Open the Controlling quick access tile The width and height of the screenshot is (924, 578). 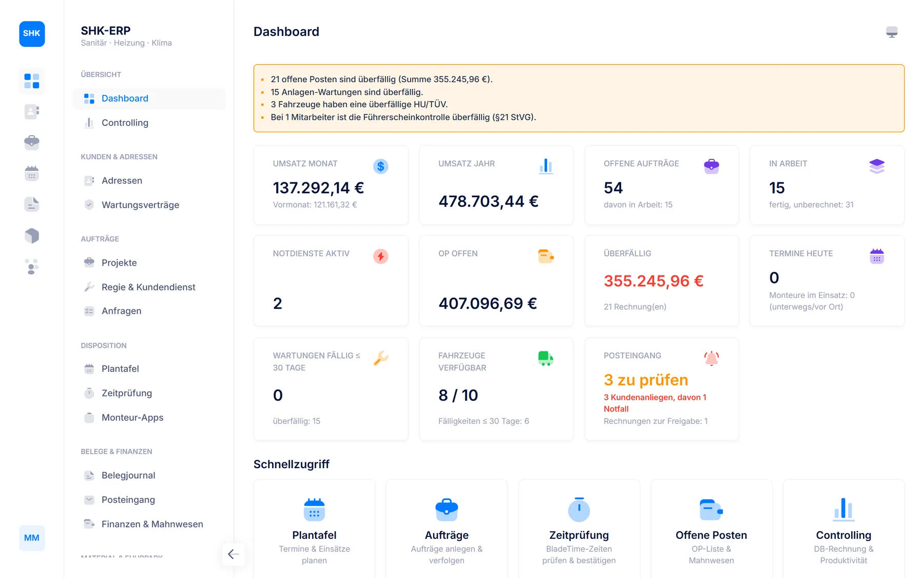click(843, 529)
